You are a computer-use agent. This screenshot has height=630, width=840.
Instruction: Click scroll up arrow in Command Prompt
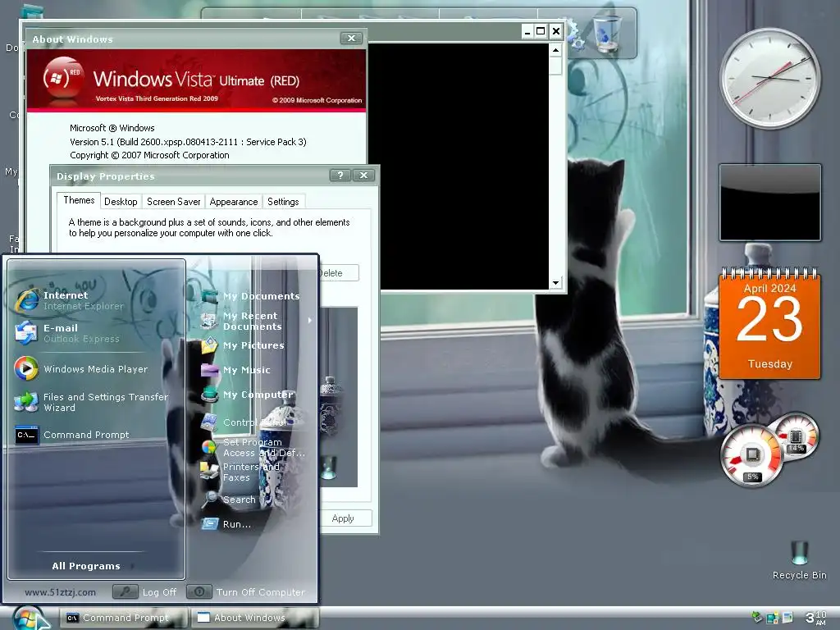555,50
